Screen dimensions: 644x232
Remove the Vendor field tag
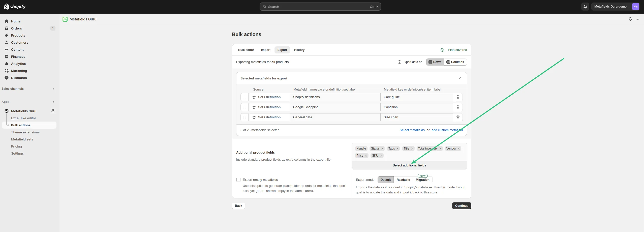459,149
